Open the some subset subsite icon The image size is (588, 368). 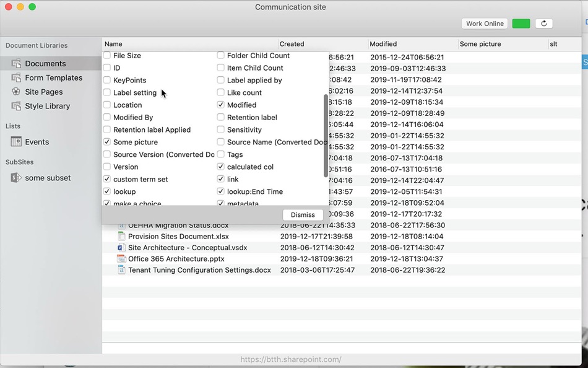coord(16,178)
